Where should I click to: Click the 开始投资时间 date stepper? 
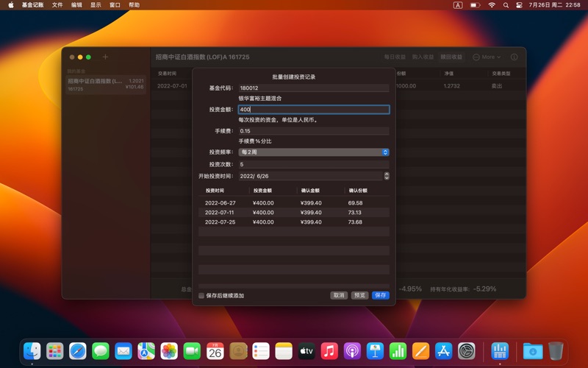387,176
